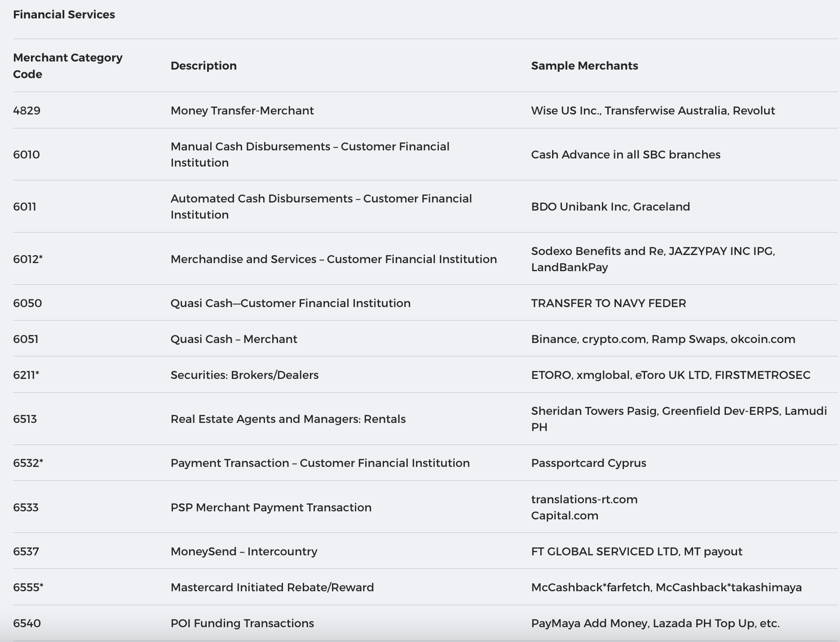840x642 pixels.
Task: Select code 6533 cell
Action: tap(26, 507)
